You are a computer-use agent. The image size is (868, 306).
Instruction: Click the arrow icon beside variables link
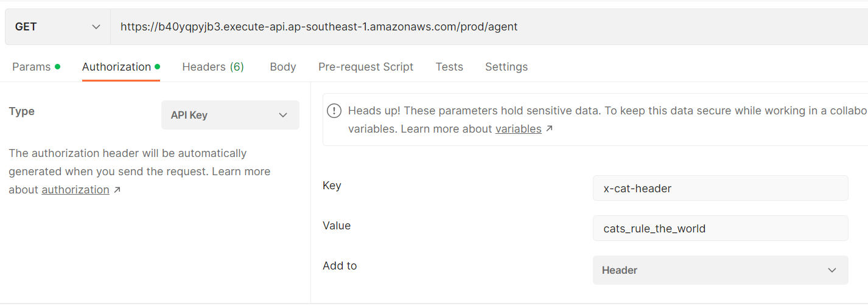pos(549,129)
